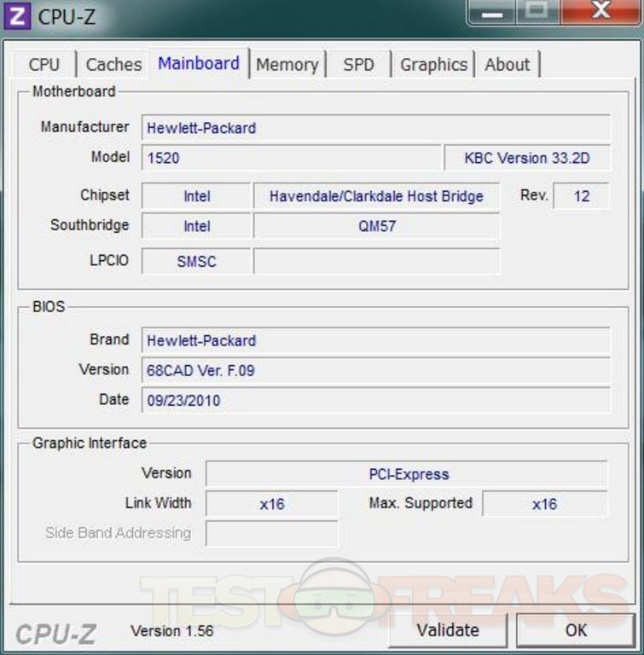This screenshot has height=655, width=644.
Task: Select the KBC Version 33.2D field
Action: (526, 158)
